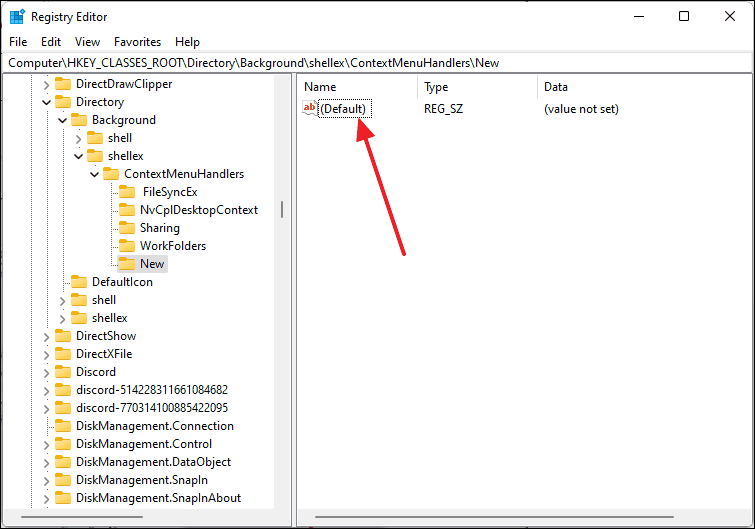
Task: Select the Sharing folder icon
Action: (x=127, y=227)
